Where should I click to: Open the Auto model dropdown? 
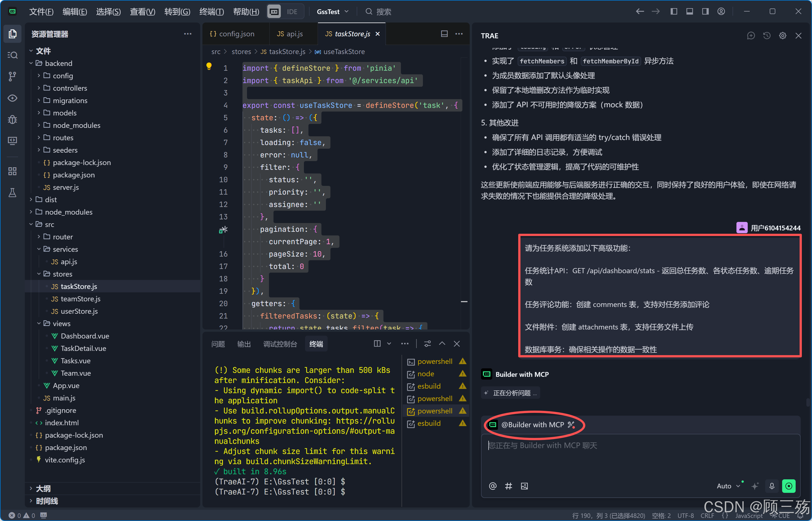pyautogui.click(x=728, y=486)
